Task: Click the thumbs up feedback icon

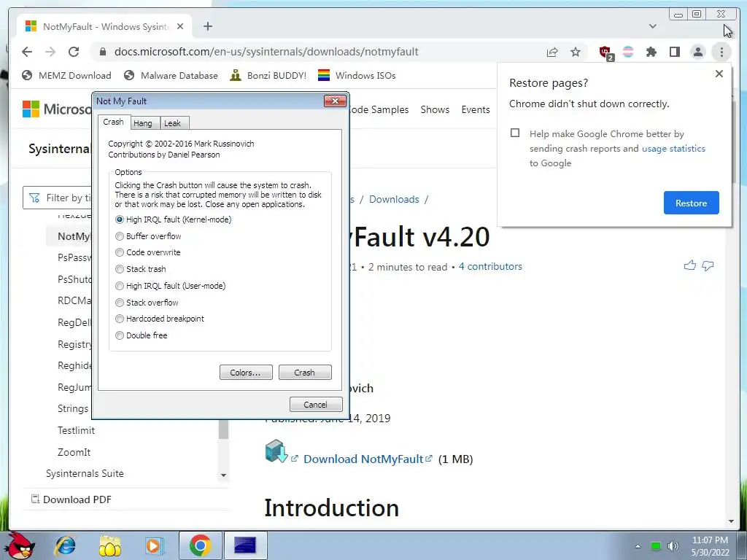Action: tap(690, 265)
